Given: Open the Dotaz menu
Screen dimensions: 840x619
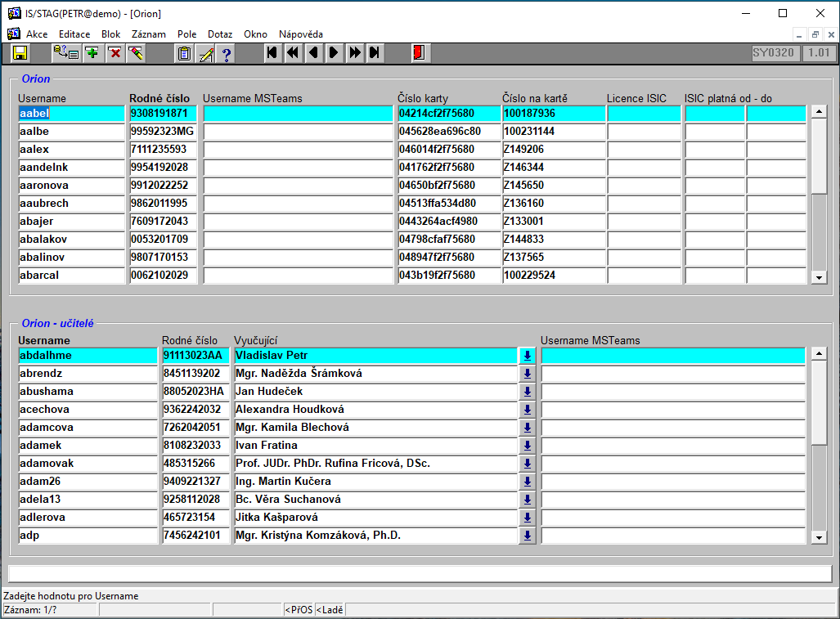Looking at the screenshot, I should tap(220, 34).
